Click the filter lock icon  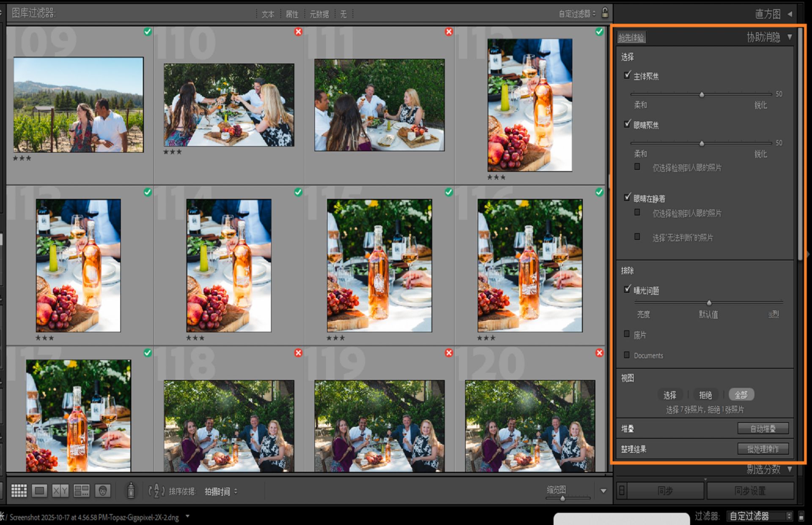pos(605,13)
